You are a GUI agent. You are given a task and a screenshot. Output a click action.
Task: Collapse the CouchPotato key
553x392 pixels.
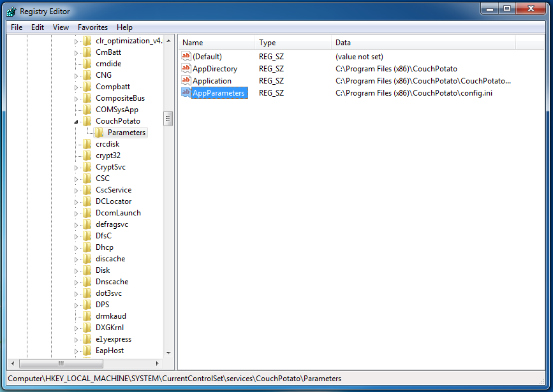tap(76, 122)
